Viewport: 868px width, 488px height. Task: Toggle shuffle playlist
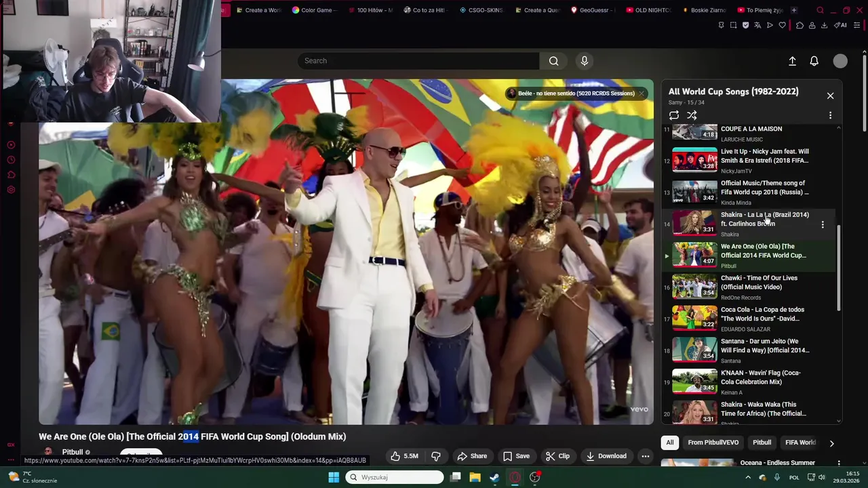click(692, 115)
